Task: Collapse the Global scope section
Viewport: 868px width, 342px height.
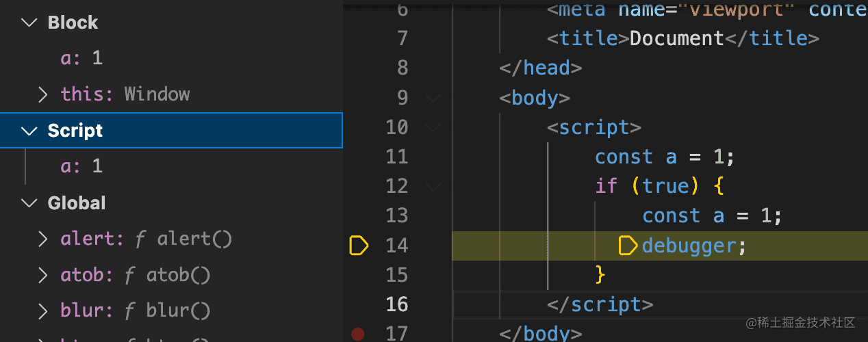Action: click(x=29, y=203)
